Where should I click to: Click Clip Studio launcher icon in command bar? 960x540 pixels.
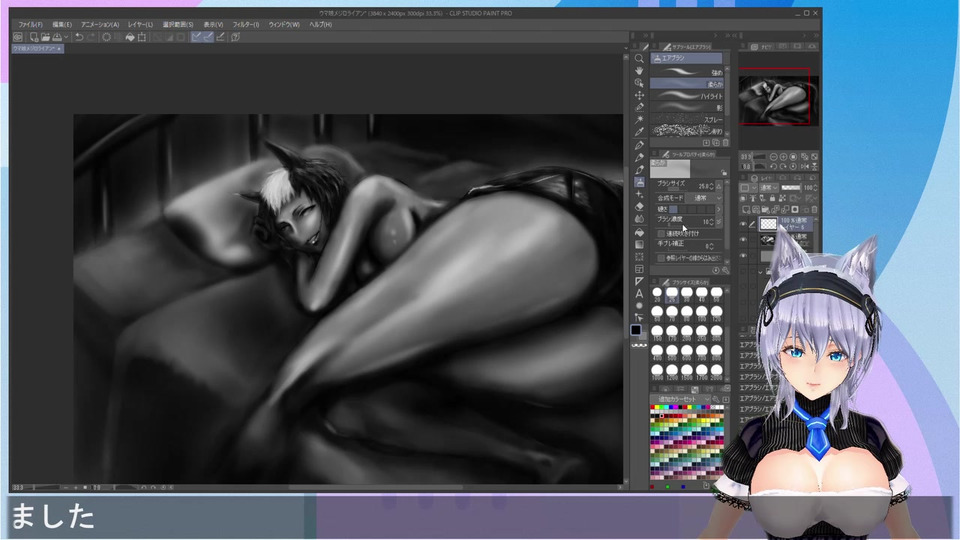[18, 37]
